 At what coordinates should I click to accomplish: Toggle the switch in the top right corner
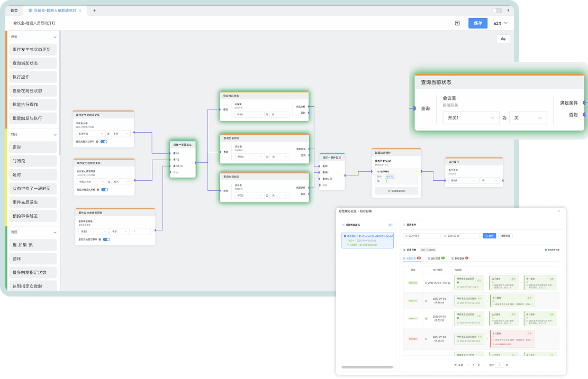coord(497,11)
